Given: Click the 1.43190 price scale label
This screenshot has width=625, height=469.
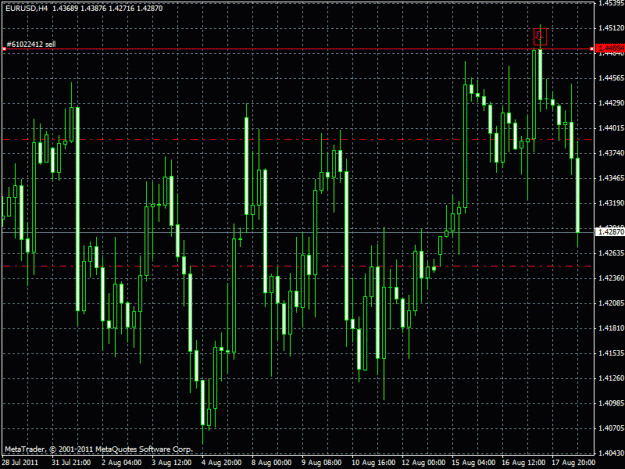Looking at the screenshot, I should pyautogui.click(x=611, y=203).
